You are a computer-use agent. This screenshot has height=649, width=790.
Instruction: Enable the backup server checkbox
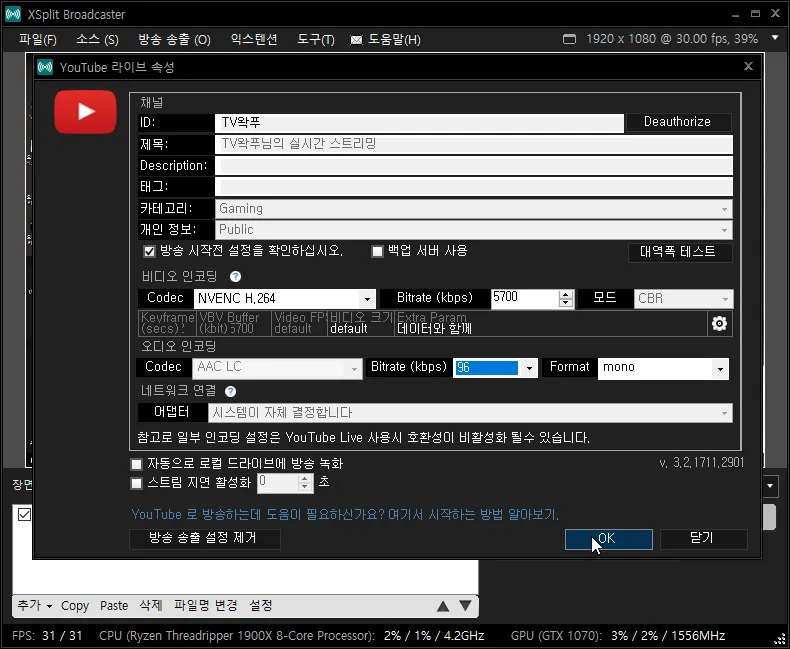click(x=377, y=251)
